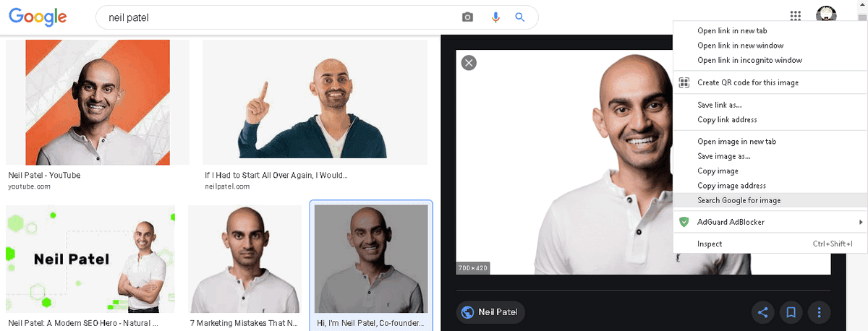Click the magnifier search icon

[x=519, y=17]
